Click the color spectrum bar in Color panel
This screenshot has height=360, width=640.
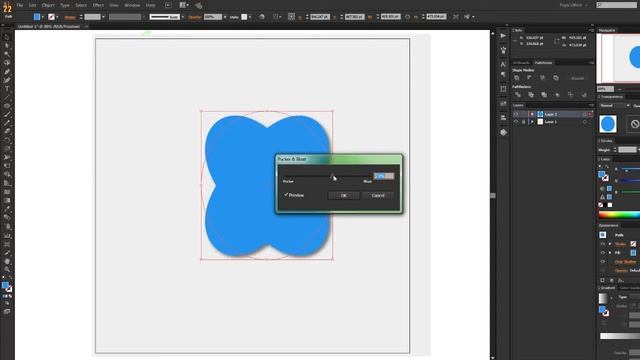(x=619, y=215)
